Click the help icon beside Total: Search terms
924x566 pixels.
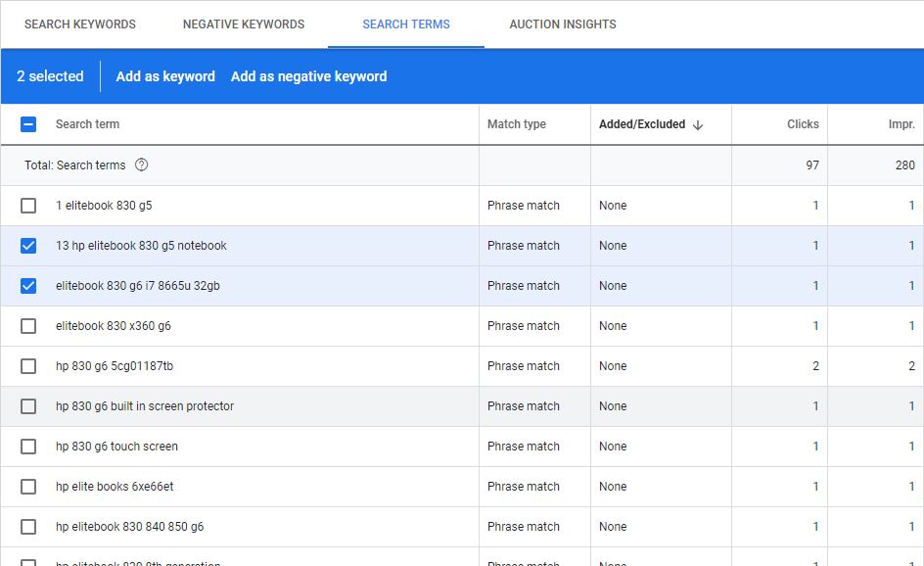(x=141, y=165)
